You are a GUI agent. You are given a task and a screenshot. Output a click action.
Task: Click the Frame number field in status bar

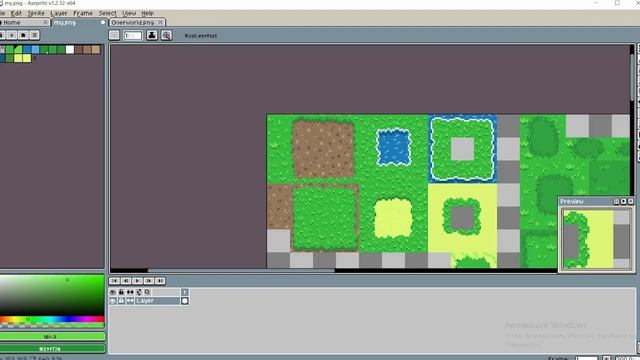(x=587, y=358)
